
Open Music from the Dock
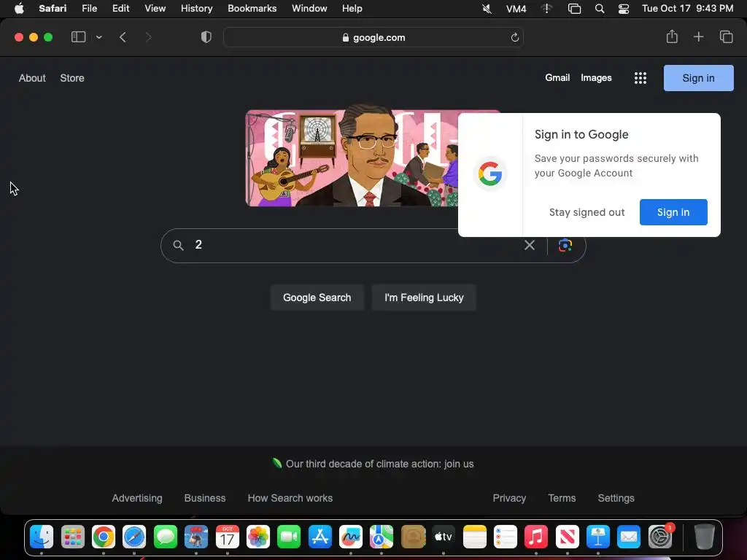(536, 537)
